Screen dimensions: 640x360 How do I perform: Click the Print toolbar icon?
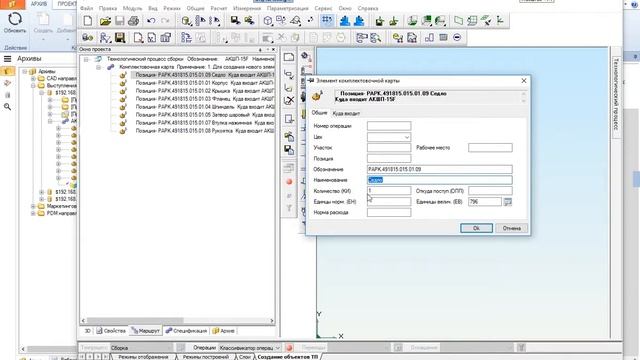point(133,21)
